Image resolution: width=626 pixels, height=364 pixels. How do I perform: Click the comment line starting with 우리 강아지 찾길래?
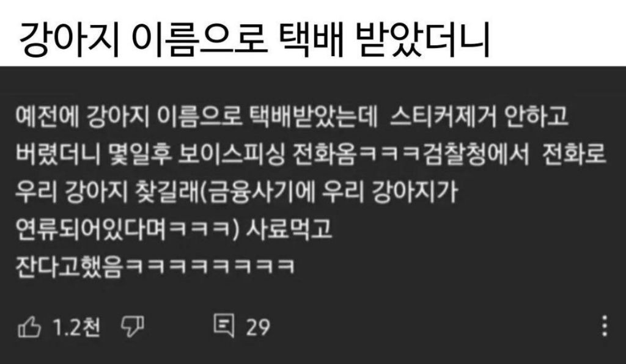tap(236, 192)
